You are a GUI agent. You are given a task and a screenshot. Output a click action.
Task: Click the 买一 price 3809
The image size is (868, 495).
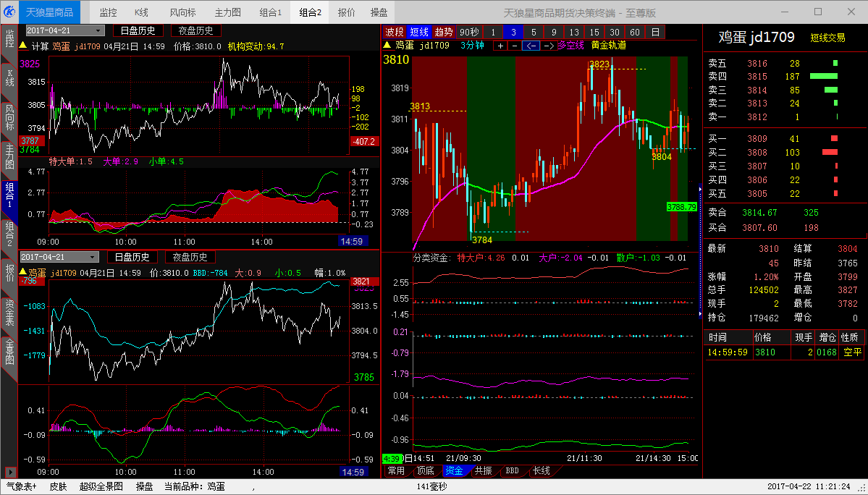coord(757,139)
